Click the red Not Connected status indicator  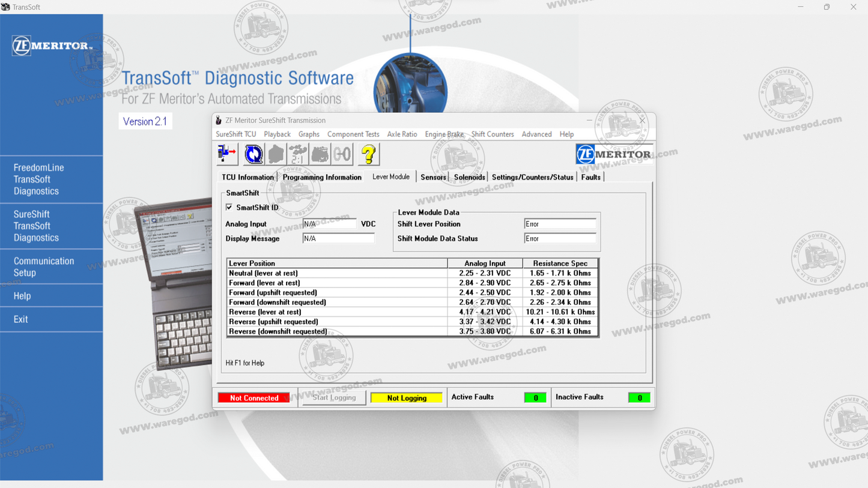(253, 397)
